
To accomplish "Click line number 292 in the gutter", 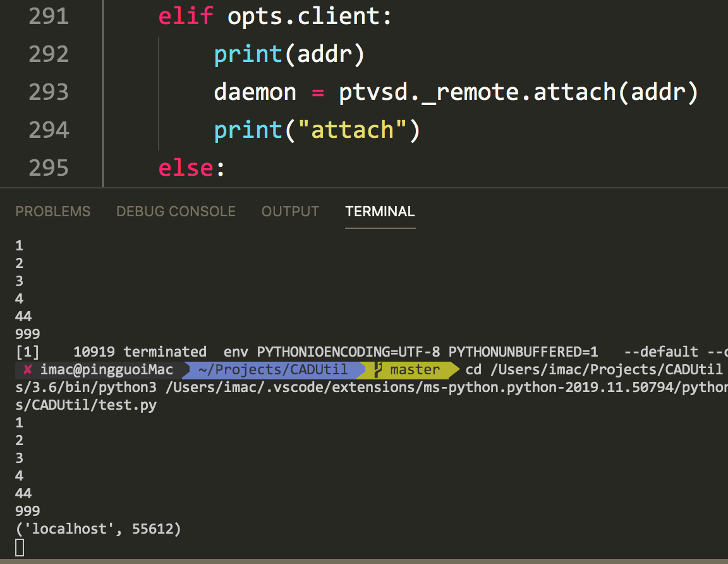I will coord(49,54).
